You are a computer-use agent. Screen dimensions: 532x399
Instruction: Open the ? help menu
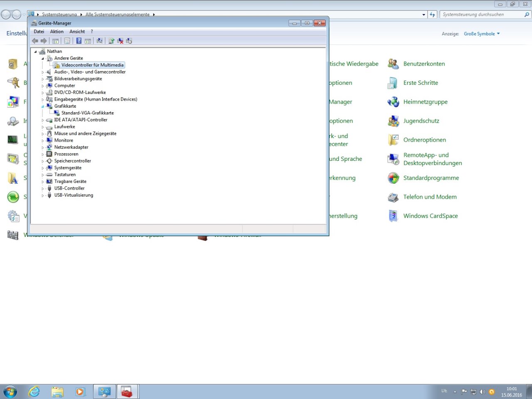(x=92, y=32)
